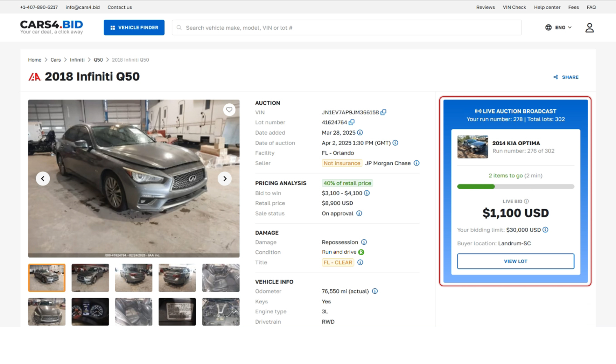Show Repossession damage info icon

click(x=364, y=242)
